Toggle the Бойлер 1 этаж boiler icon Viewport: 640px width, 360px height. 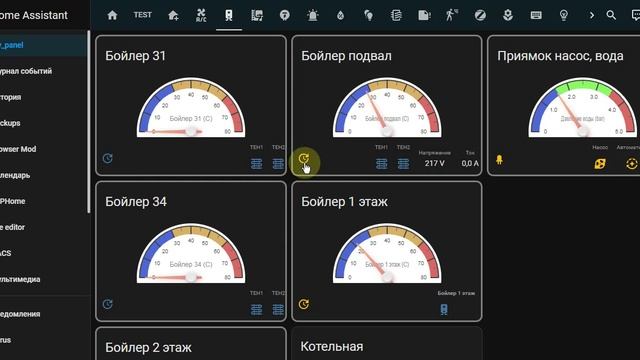coord(444,309)
